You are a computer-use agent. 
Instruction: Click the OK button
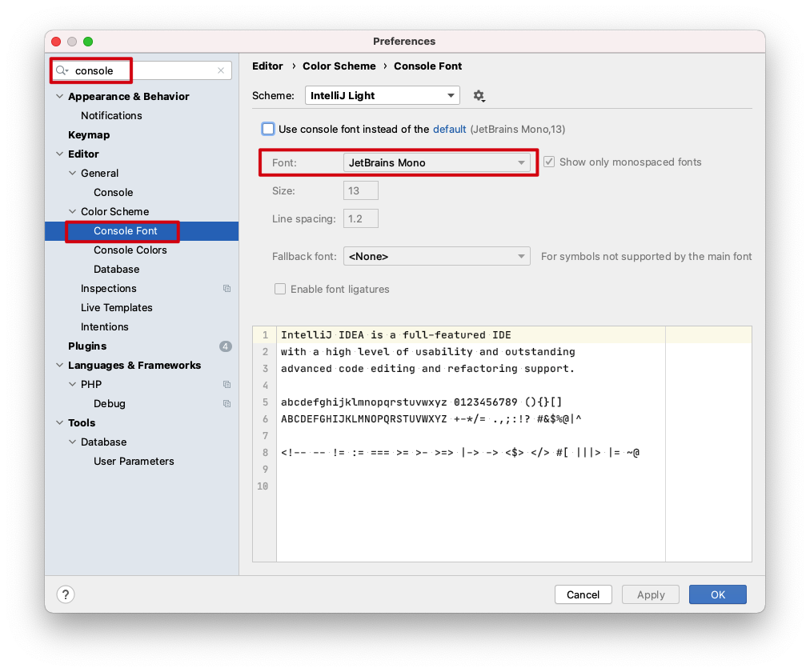pyautogui.click(x=717, y=594)
